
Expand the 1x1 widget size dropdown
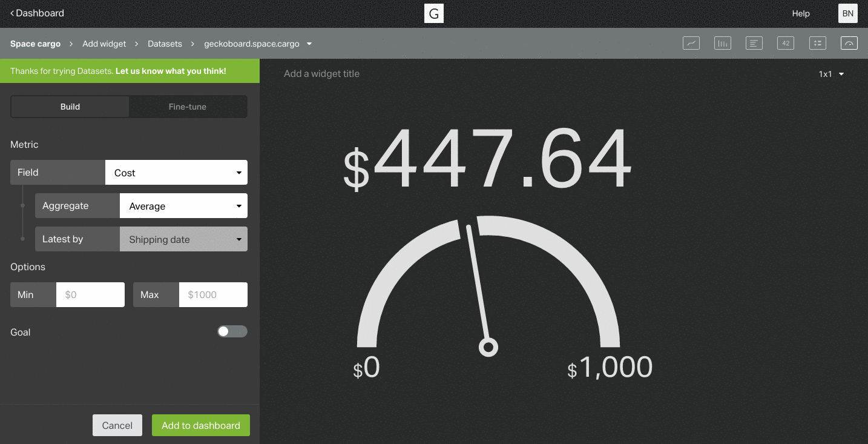tap(831, 74)
